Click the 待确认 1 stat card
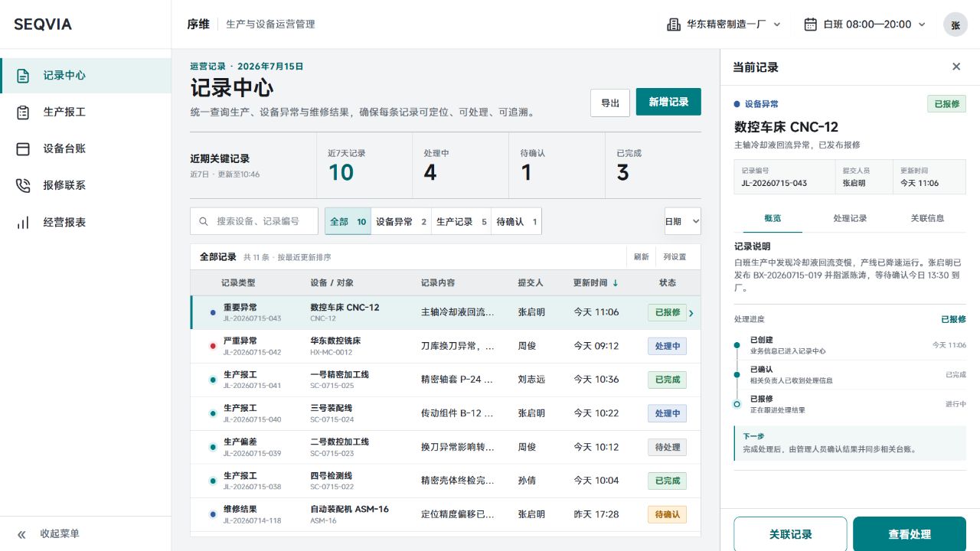 [x=557, y=165]
